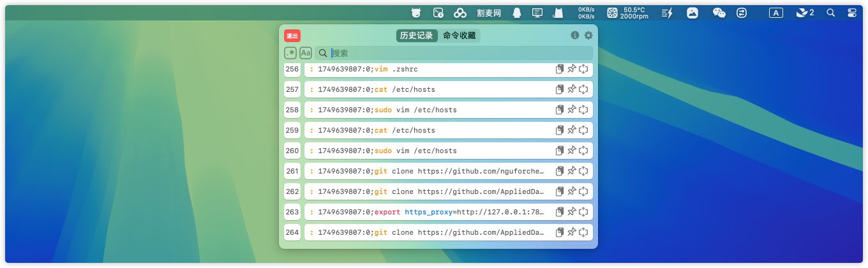Select the row 257 cat /etc/hosts text
The height and width of the screenshot is (268, 868).
pos(372,89)
